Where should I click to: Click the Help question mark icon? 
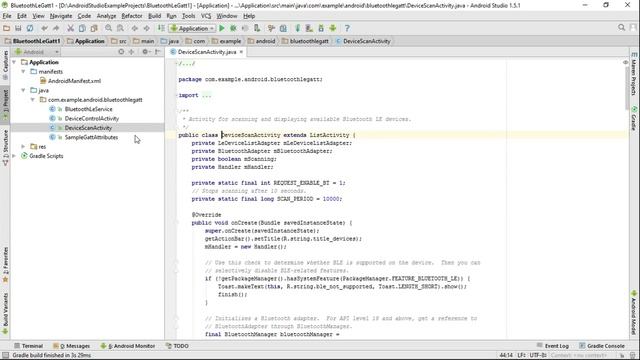point(347,28)
